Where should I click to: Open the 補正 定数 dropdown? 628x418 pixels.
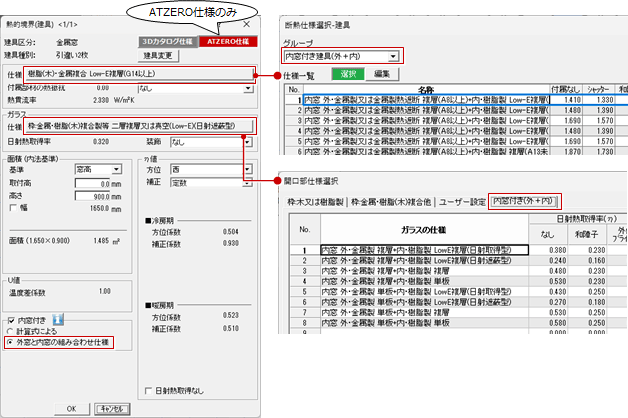(x=246, y=184)
